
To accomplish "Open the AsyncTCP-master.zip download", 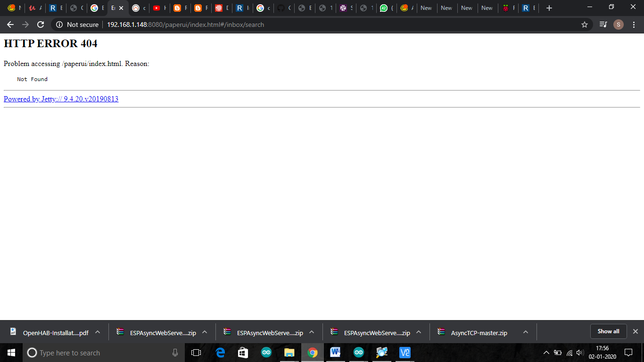I will click(x=479, y=333).
